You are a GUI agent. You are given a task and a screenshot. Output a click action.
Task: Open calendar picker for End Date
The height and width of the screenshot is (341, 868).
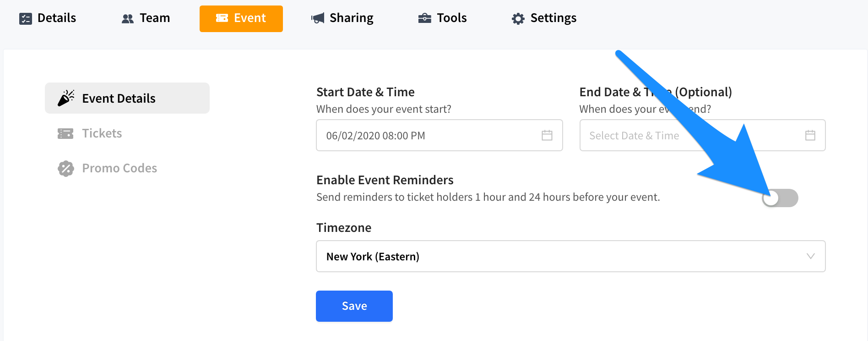pyautogui.click(x=810, y=135)
